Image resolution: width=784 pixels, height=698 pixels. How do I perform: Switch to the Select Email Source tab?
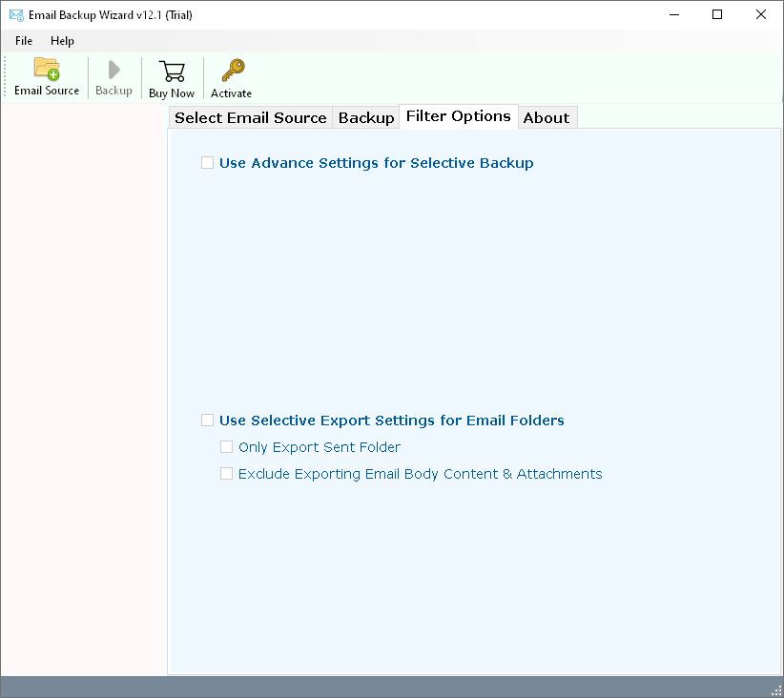(251, 117)
